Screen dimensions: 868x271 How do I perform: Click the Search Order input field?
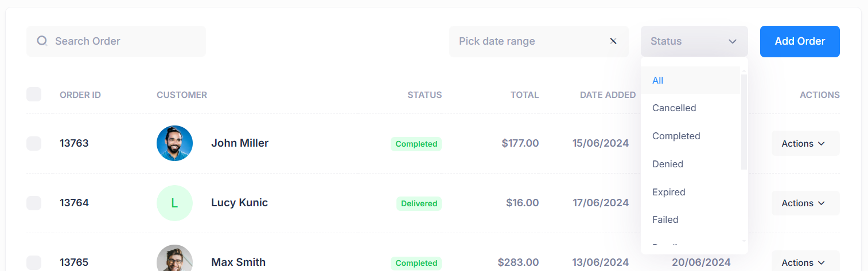[116, 41]
